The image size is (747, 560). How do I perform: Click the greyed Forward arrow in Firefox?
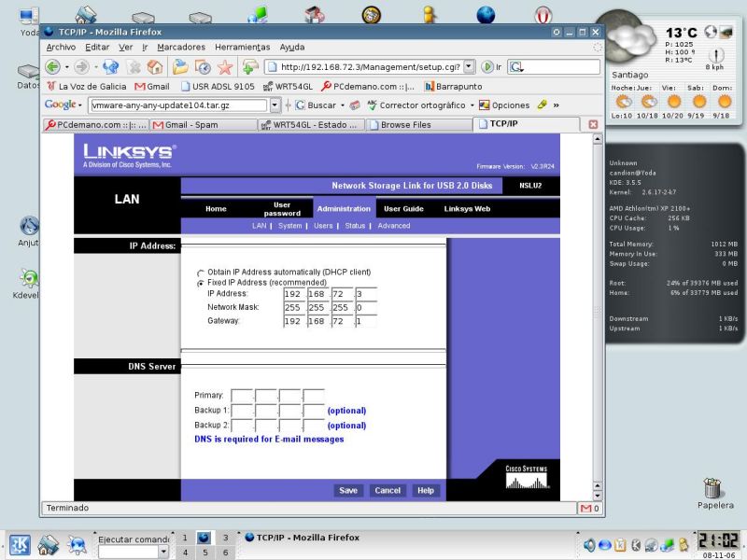point(81,67)
